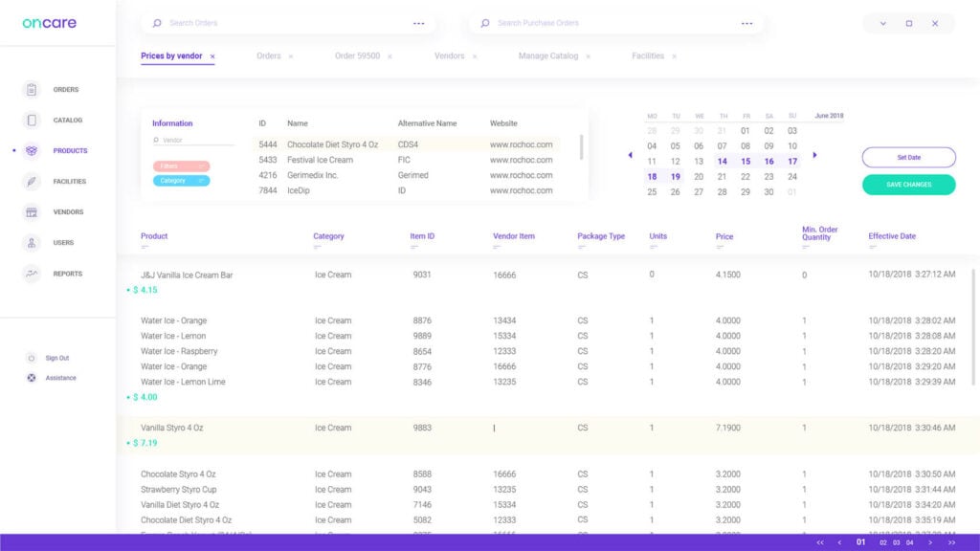Open the Facilities section
980x551 pixels.
coord(57,181)
